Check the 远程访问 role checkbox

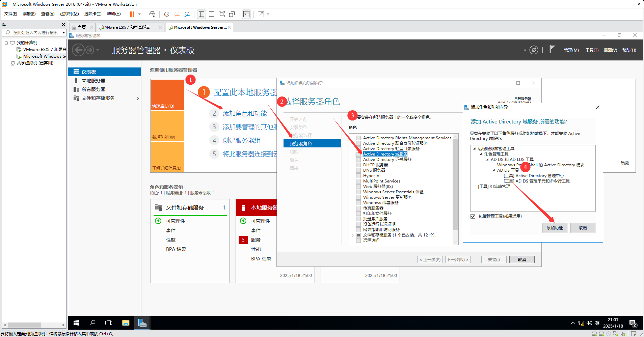(358, 241)
